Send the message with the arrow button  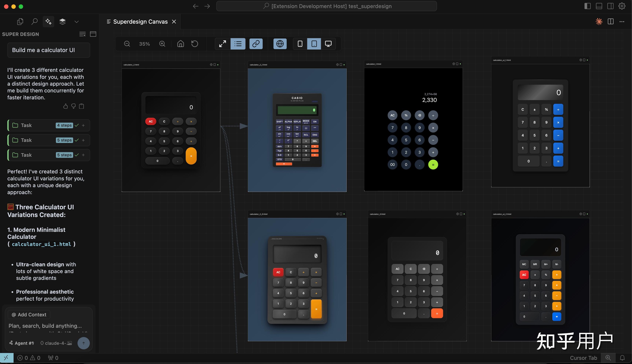(x=84, y=343)
